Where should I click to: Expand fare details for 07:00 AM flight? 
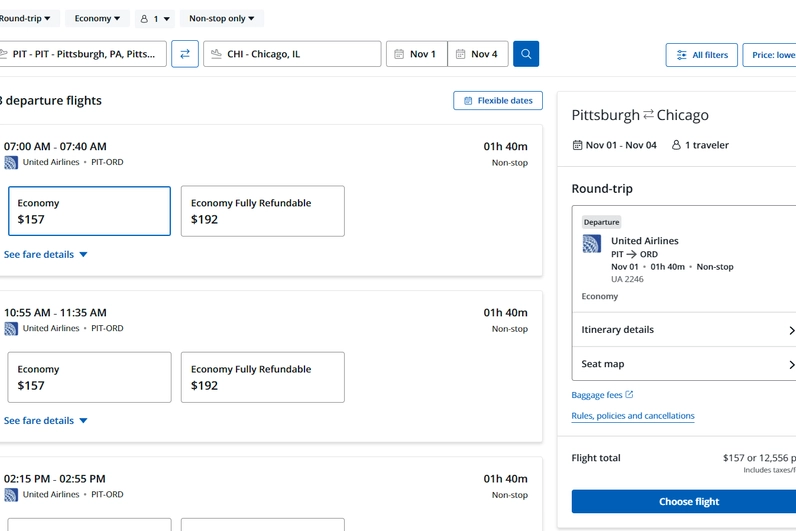[x=46, y=254]
